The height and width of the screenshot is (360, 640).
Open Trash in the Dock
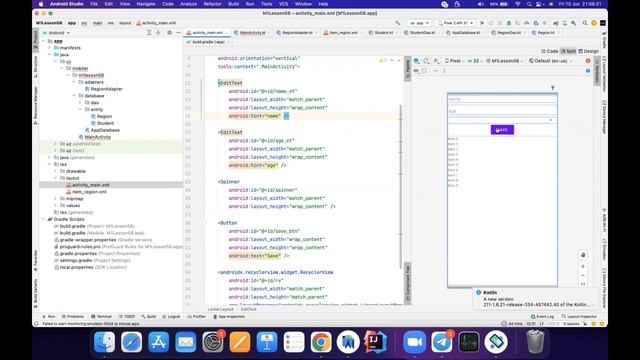point(535,342)
